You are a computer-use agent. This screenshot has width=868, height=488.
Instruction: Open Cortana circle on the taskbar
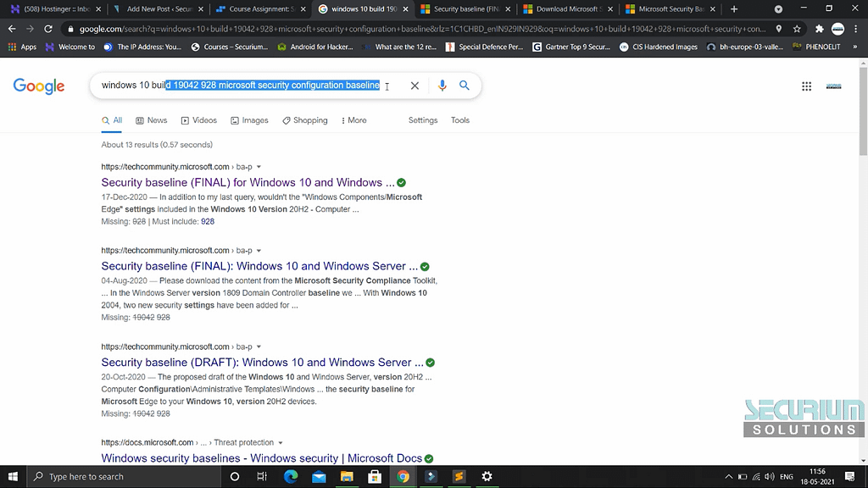(235, 476)
